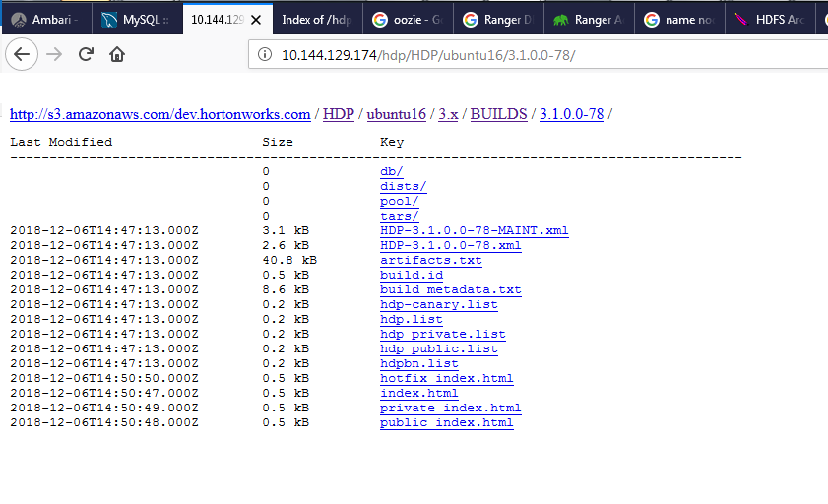Switch to the Ranger A tab with elephant icon
Image resolution: width=828 pixels, height=504 pixels.
pos(590,20)
